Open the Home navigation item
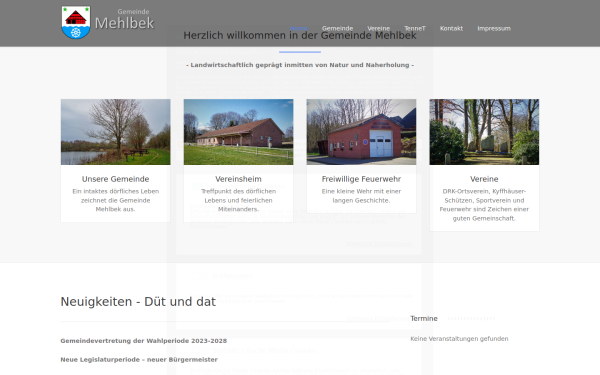 [299, 28]
